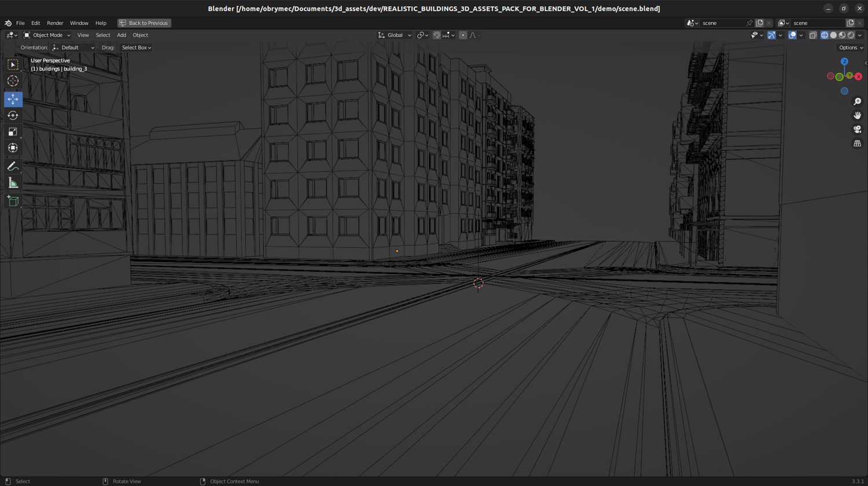Open the Global transform orientation dropdown
868x486 pixels.
[x=395, y=35]
